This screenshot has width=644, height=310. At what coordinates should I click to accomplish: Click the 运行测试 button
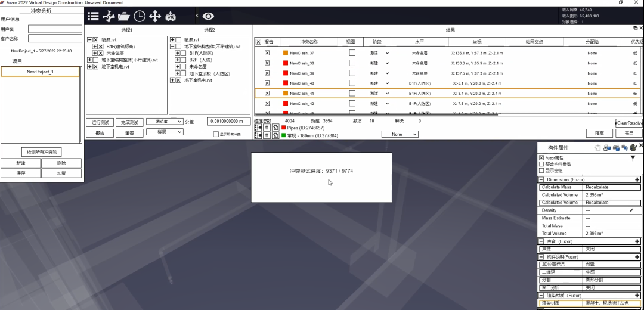click(100, 122)
